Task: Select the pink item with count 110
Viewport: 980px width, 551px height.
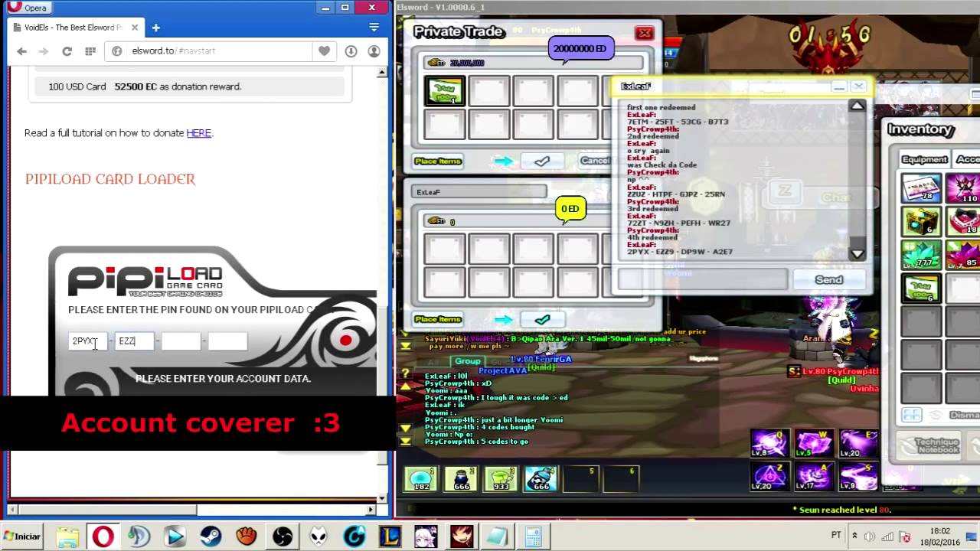Action: [964, 187]
